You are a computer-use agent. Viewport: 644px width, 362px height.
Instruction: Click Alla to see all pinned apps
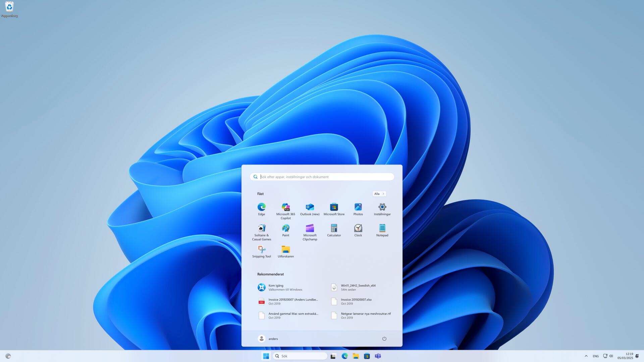click(x=378, y=194)
